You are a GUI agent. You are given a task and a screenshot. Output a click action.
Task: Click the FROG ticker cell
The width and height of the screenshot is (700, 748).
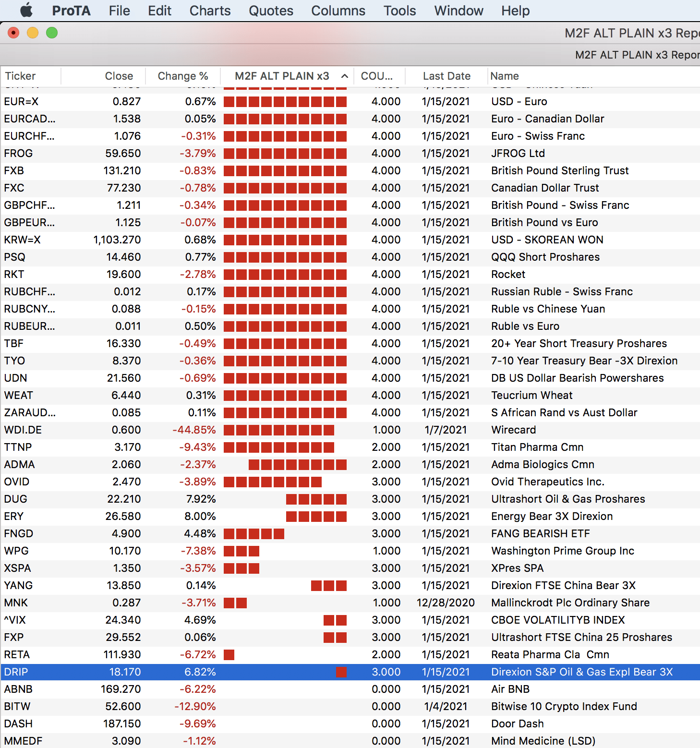pyautogui.click(x=18, y=153)
